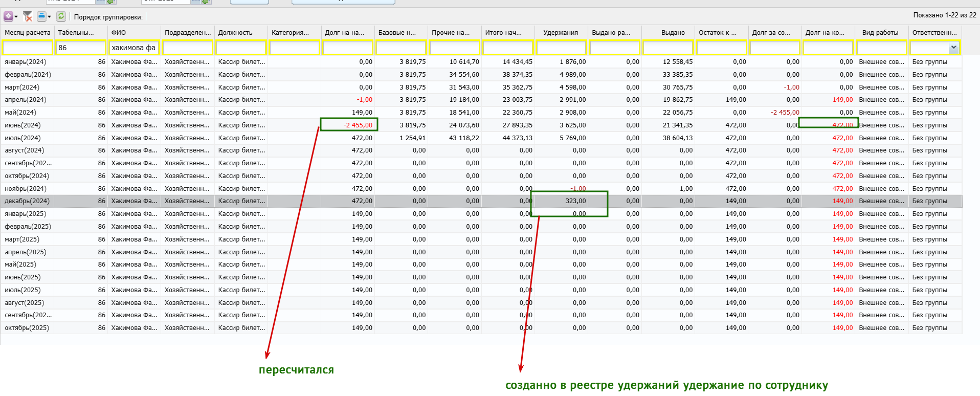980x396 pixels.
Task: Focus the Месяц расчета filter field
Action: click(x=28, y=48)
